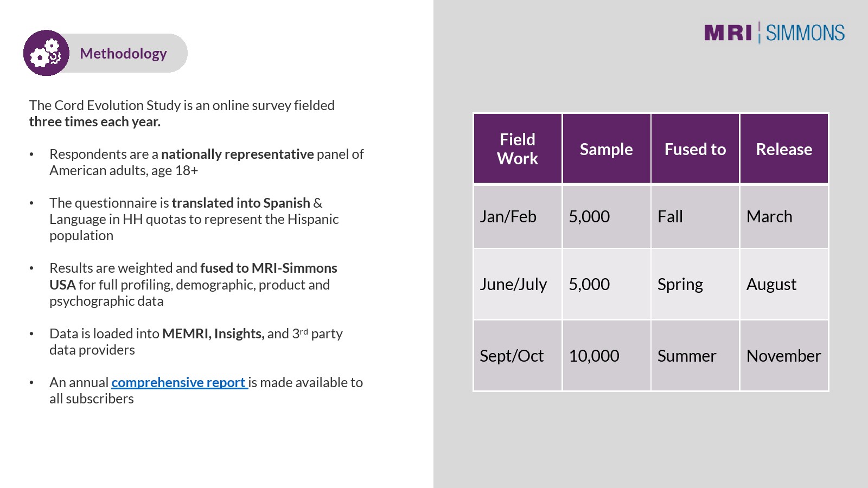Select the Field Work column header
The height and width of the screenshot is (488, 868).
518,149
